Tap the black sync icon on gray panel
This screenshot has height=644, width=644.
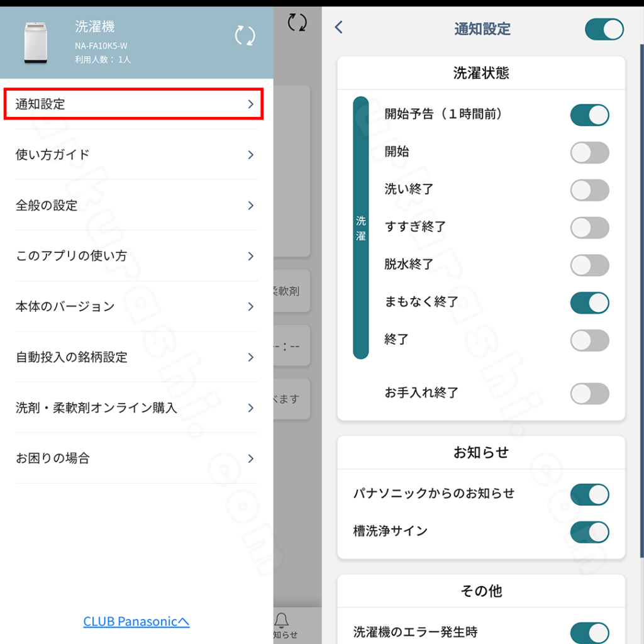[297, 22]
